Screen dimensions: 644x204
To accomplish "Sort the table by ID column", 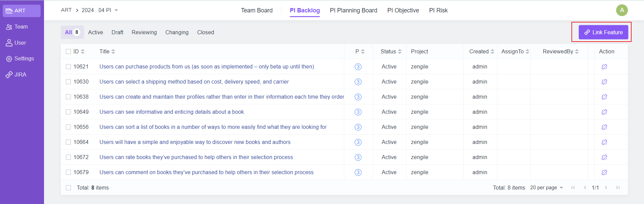I will (x=83, y=52).
